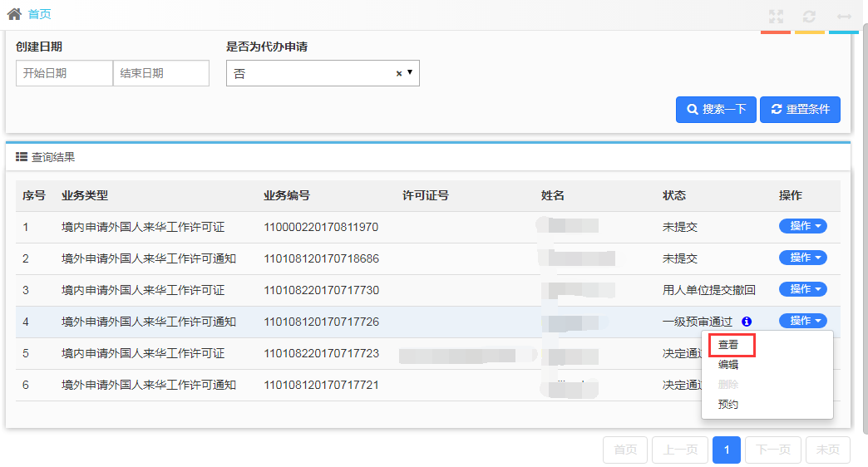Screen dimensions: 868x467
Task: Expand the 操作 dropdown for row 1
Action: coord(802,226)
